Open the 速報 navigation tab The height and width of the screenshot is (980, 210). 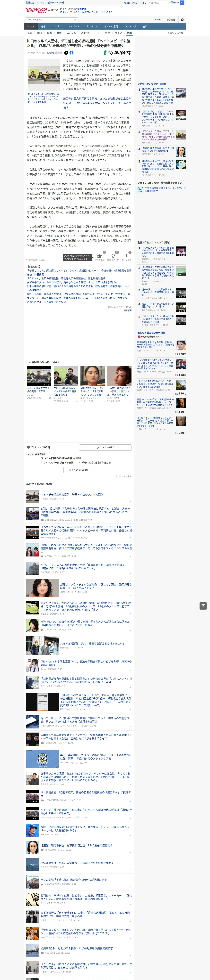pyautogui.click(x=43, y=26)
